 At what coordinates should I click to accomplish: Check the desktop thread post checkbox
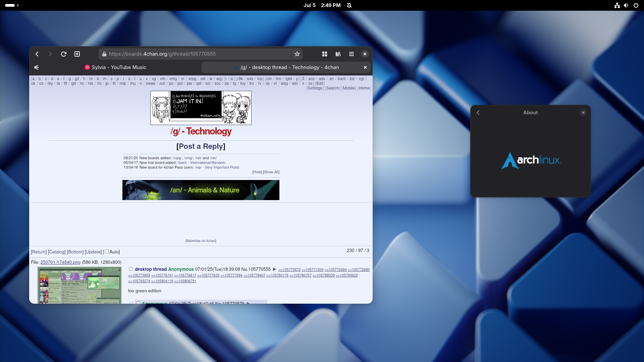click(x=131, y=269)
